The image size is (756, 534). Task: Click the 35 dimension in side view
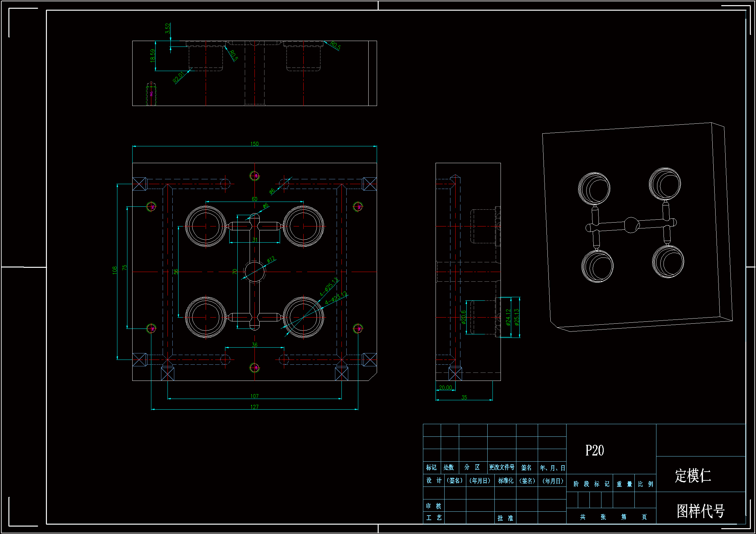tap(464, 397)
